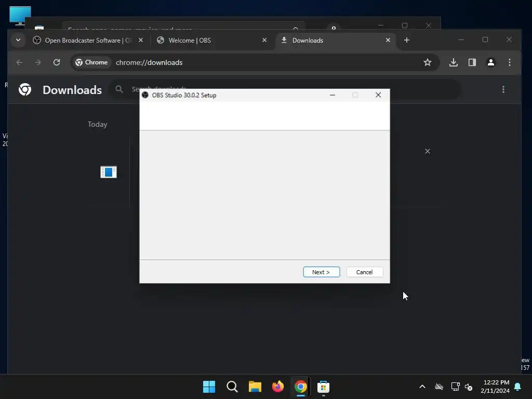532x399 pixels.
Task: Toggle the Chrome side panel
Action: 472,62
